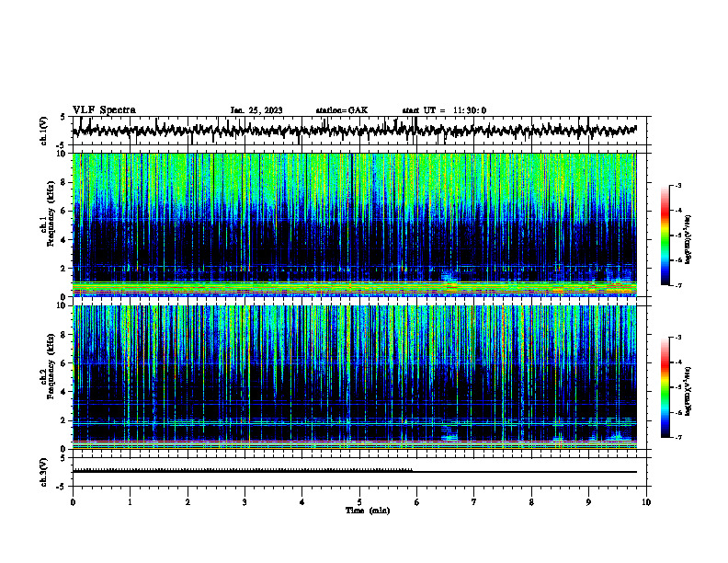Click time axis tick label '5'
The width and height of the screenshot is (728, 563).
pyautogui.click(x=359, y=502)
